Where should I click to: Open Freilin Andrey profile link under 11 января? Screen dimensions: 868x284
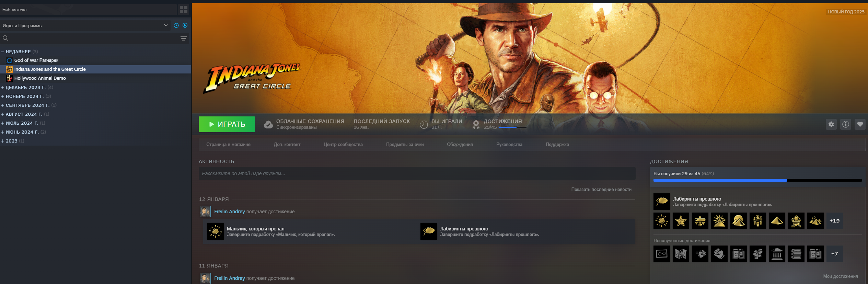point(230,278)
